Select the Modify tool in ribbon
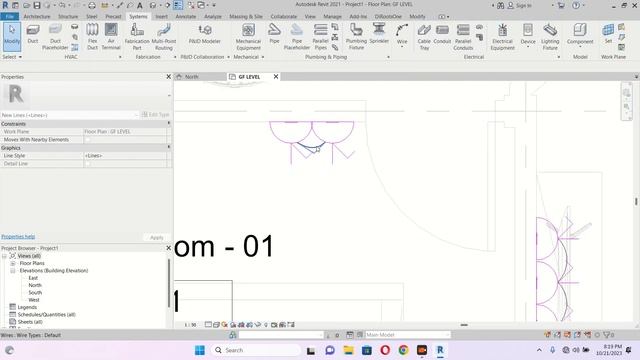Image resolution: width=640 pixels, height=360 pixels. click(12, 37)
